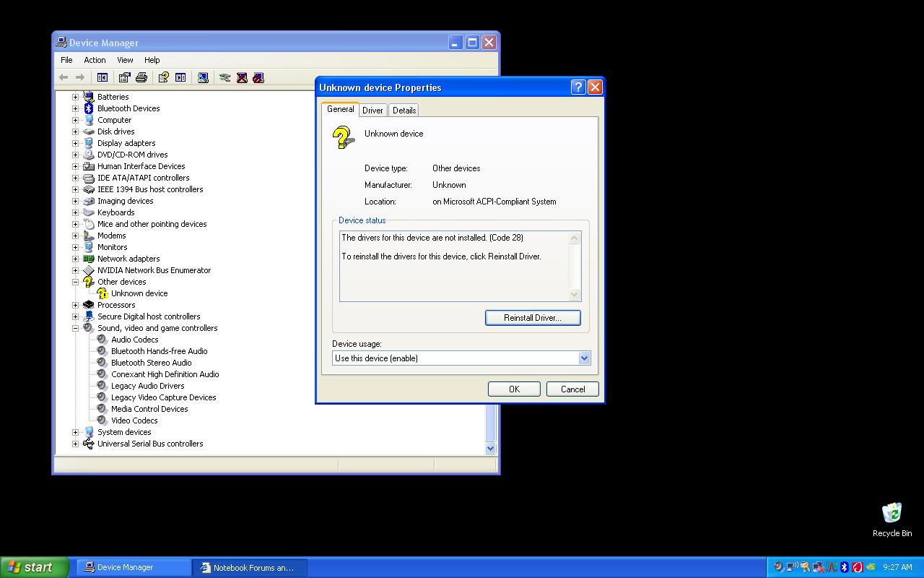Click the Show/Hide Action Pane toolbar icon
Viewport: 924px width, 578px height.
click(180, 77)
